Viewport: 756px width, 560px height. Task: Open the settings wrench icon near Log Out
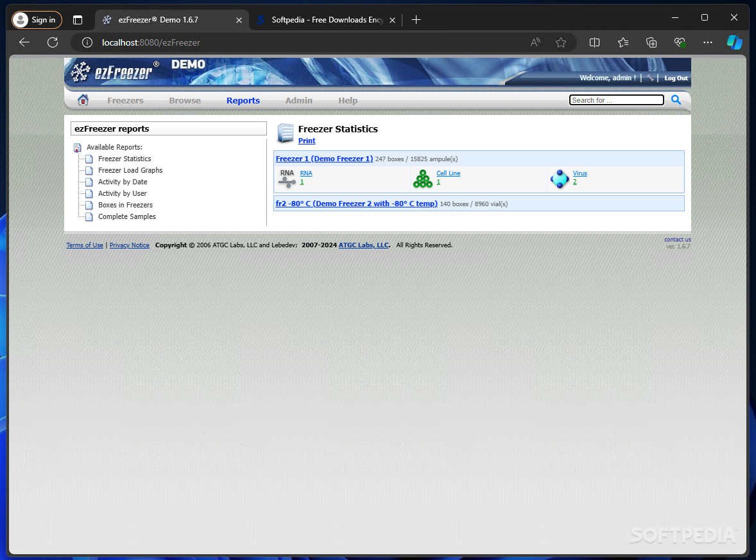(651, 78)
